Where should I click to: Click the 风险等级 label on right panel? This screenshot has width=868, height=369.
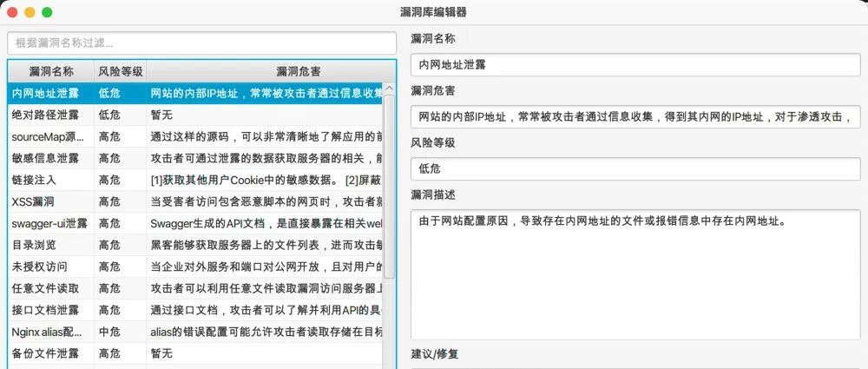pos(433,143)
